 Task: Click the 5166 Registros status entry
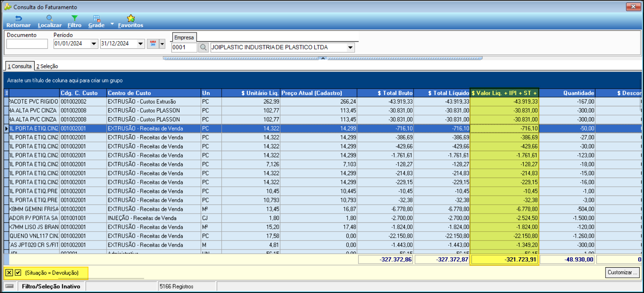click(176, 286)
